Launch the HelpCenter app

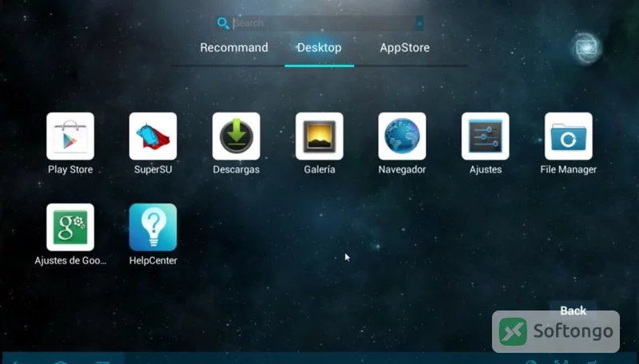tap(153, 227)
